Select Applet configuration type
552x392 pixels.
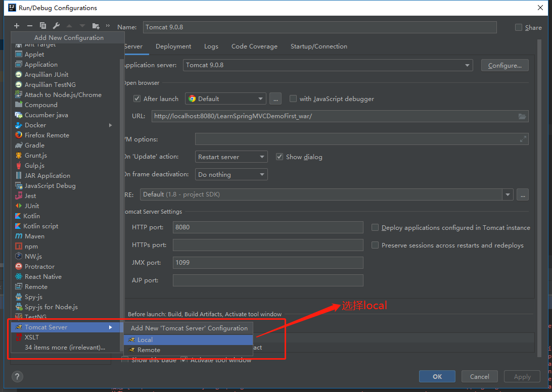[x=66, y=54]
